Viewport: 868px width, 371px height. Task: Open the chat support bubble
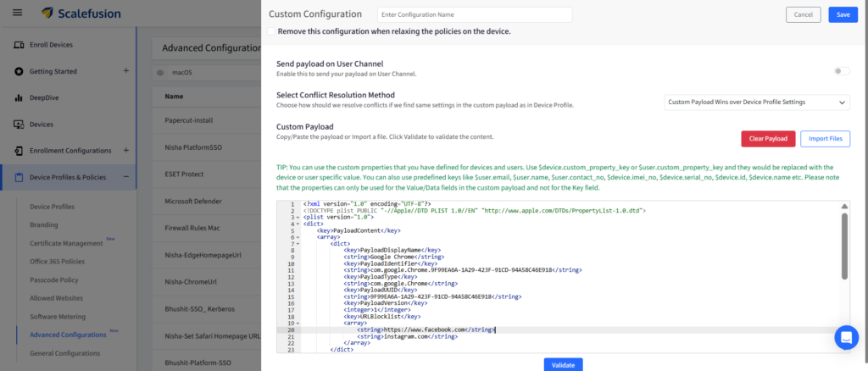(x=847, y=337)
